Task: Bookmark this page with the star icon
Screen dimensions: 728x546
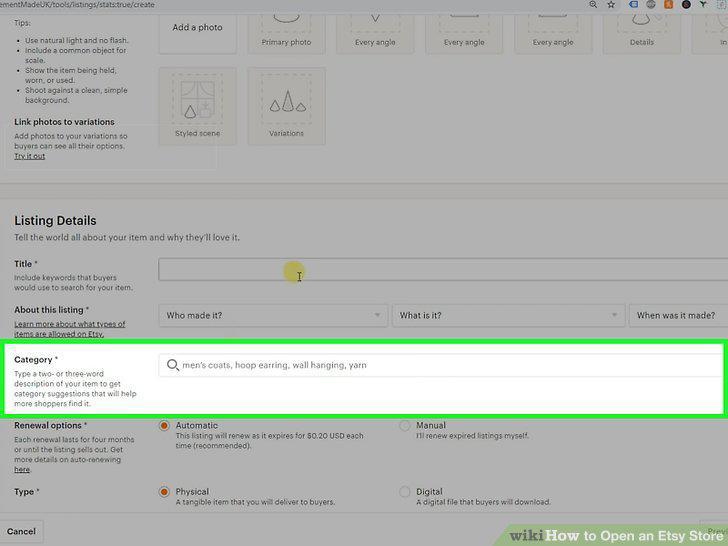Action: click(x=611, y=4)
